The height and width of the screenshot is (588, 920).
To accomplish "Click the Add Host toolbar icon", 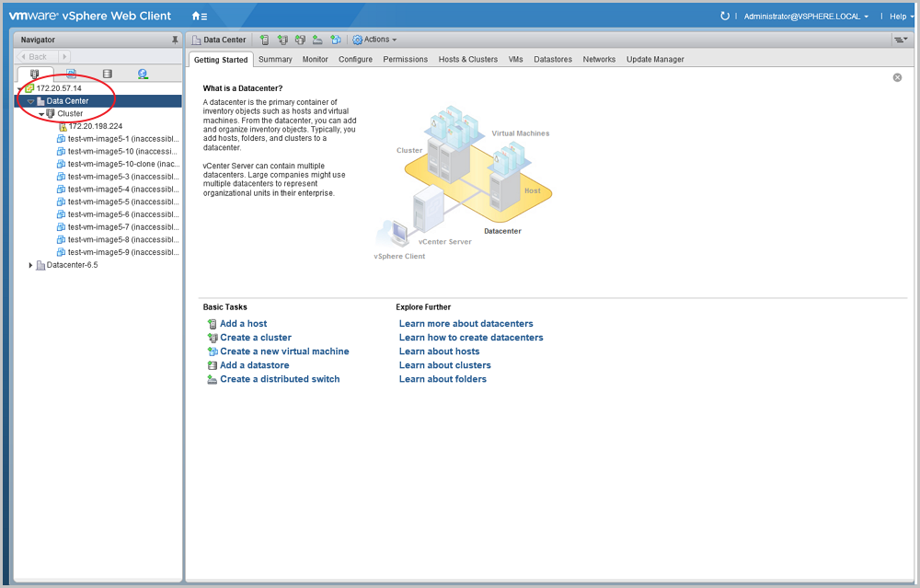I will tap(264, 40).
